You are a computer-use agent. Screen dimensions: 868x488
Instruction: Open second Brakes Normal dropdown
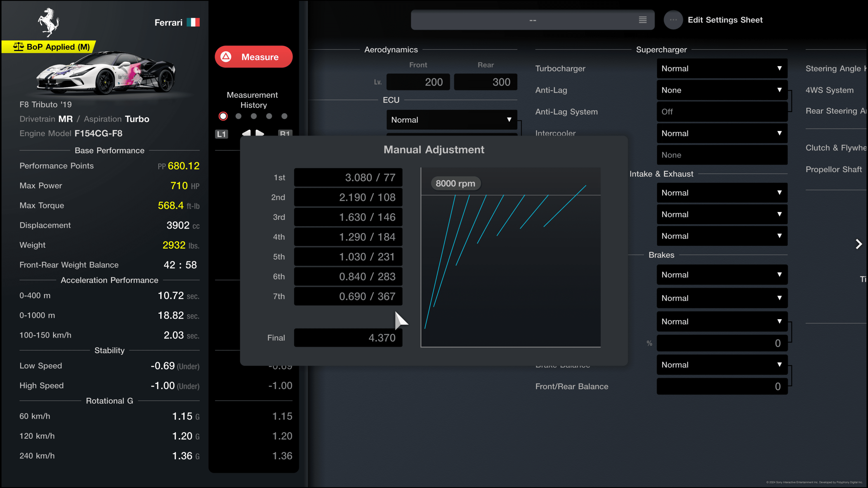[x=722, y=298]
